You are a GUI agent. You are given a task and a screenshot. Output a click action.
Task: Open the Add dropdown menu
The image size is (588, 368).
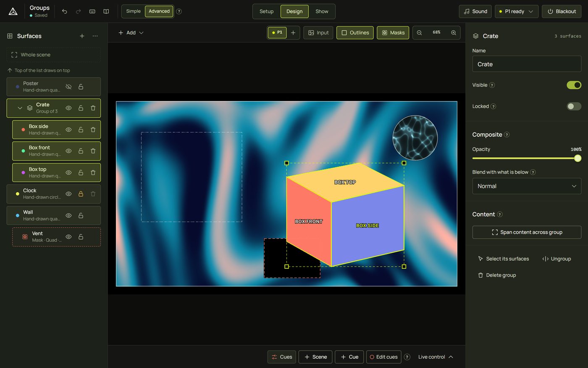pyautogui.click(x=131, y=33)
